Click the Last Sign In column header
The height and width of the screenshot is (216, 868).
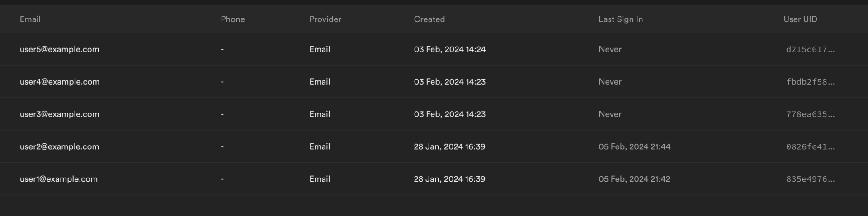(x=620, y=19)
